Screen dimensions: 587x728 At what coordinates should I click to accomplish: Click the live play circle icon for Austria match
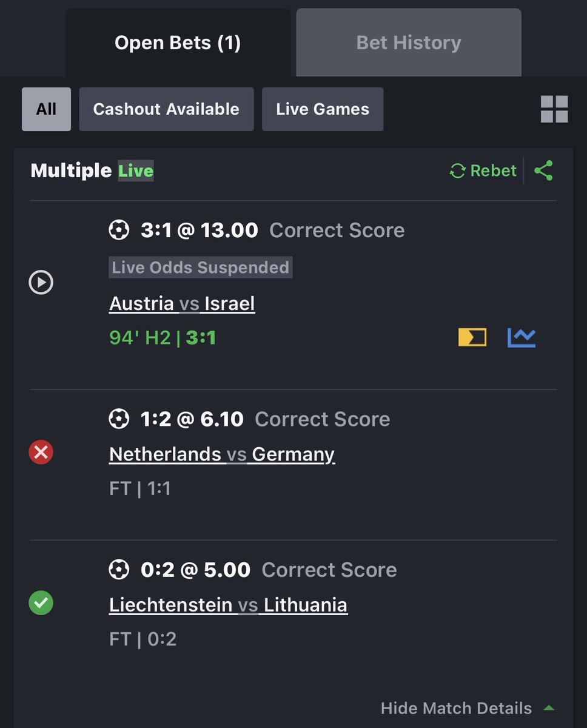tap(41, 283)
